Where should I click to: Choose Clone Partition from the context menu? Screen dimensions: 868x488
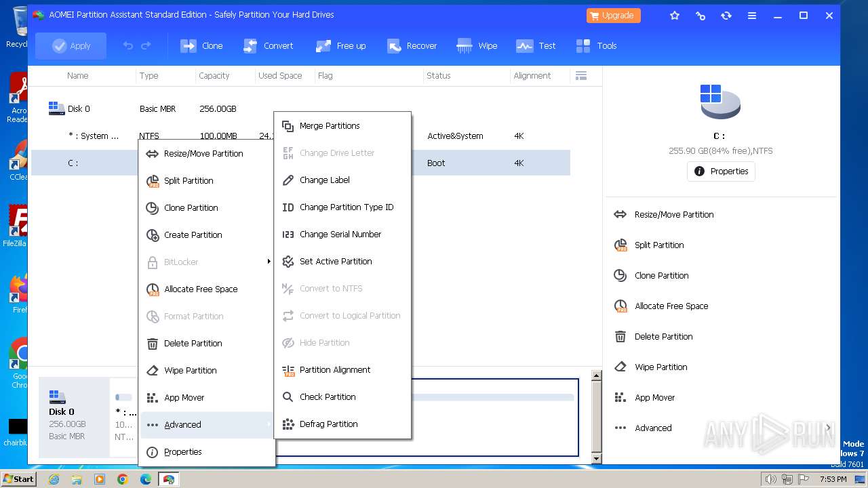(x=207, y=208)
